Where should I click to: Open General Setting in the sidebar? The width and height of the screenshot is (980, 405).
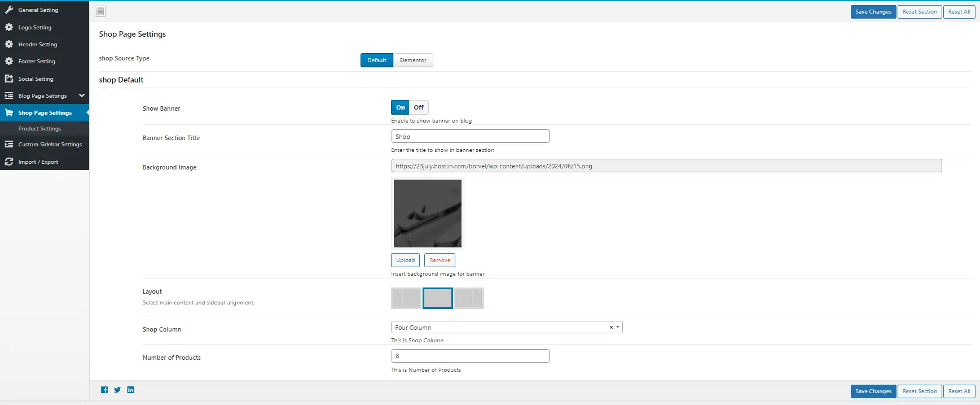[38, 10]
